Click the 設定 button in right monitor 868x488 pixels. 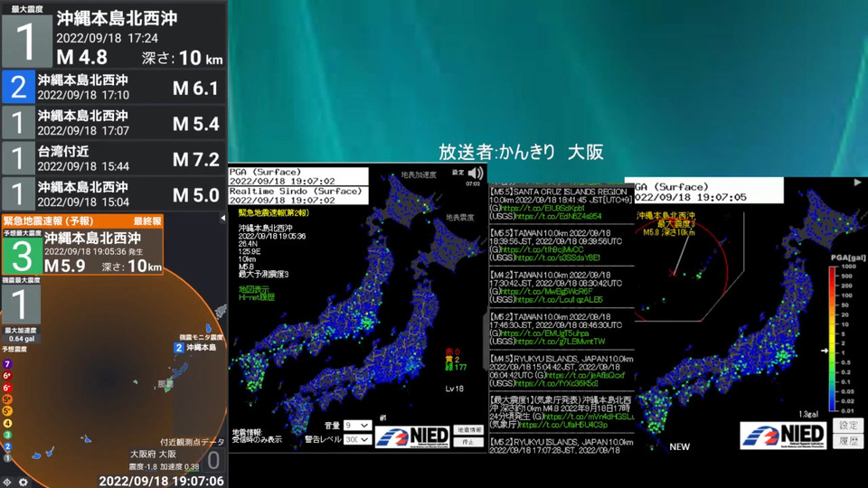(x=848, y=426)
